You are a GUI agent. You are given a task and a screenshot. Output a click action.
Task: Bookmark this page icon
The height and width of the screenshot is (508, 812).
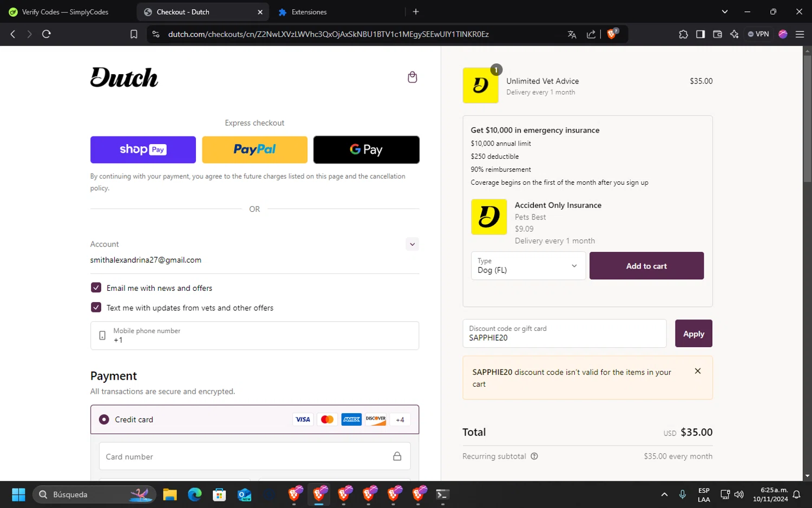(x=134, y=34)
